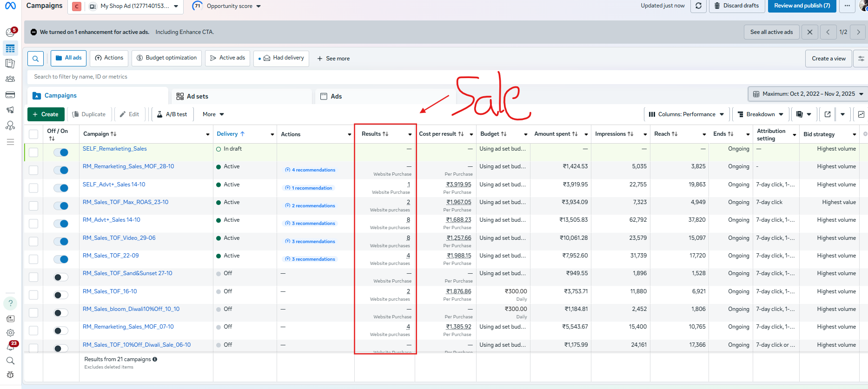
Task: Expand the Columns: Performance dropdown
Action: (686, 114)
